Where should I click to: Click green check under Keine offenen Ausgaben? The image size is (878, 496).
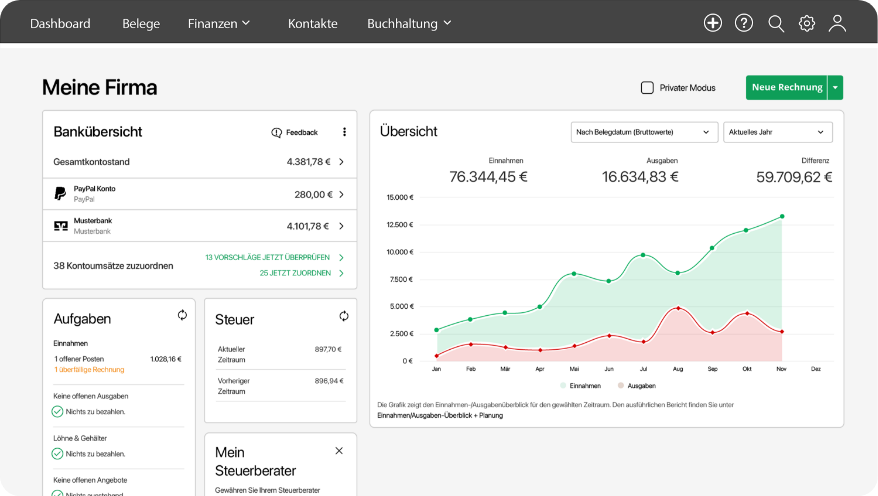point(57,411)
